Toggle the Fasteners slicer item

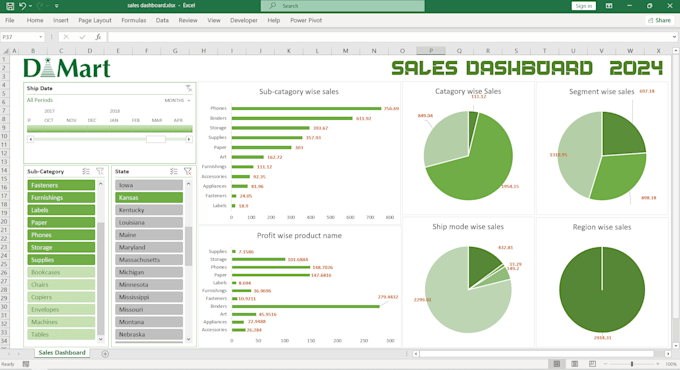61,185
